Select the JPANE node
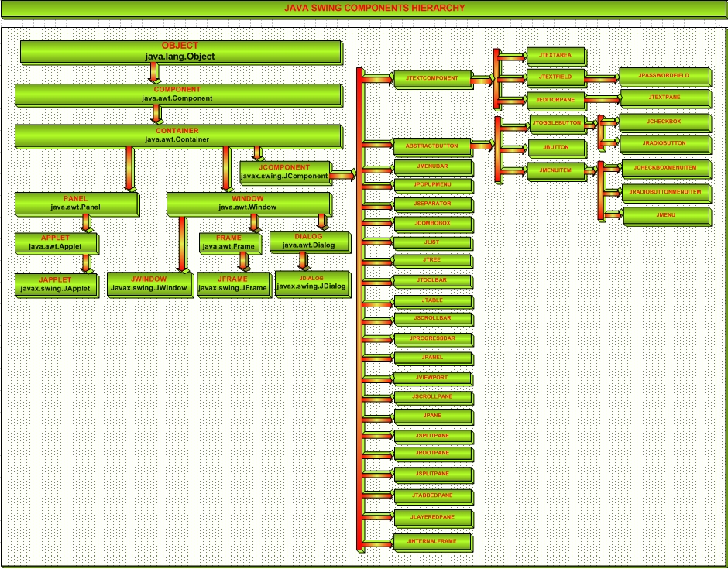728x569 pixels. 433,416
